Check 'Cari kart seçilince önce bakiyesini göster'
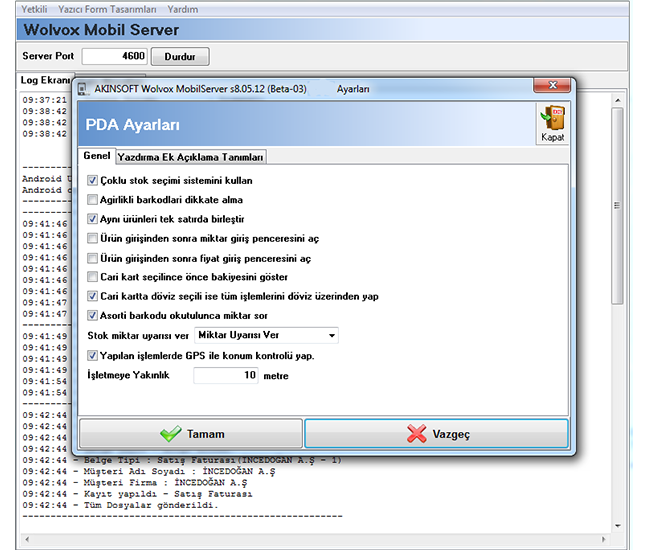The width and height of the screenshot is (650, 550). pyautogui.click(x=92, y=277)
